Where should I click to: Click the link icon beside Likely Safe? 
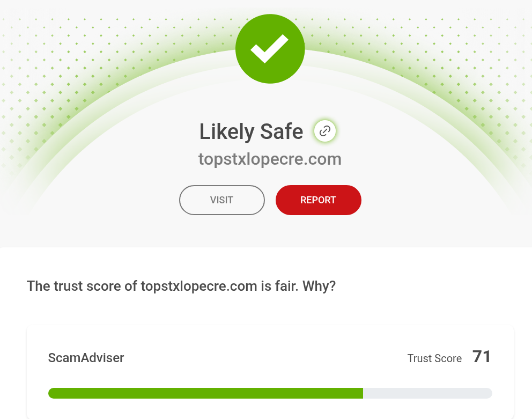324,131
